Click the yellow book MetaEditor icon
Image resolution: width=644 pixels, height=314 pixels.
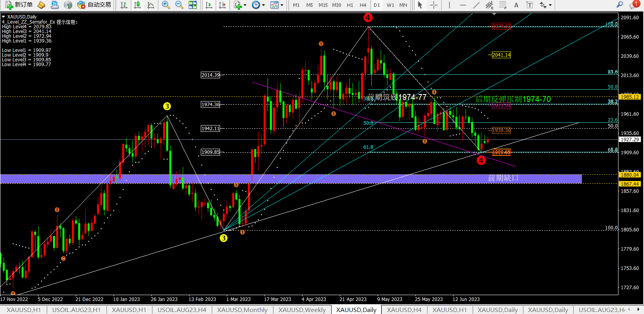41,5
